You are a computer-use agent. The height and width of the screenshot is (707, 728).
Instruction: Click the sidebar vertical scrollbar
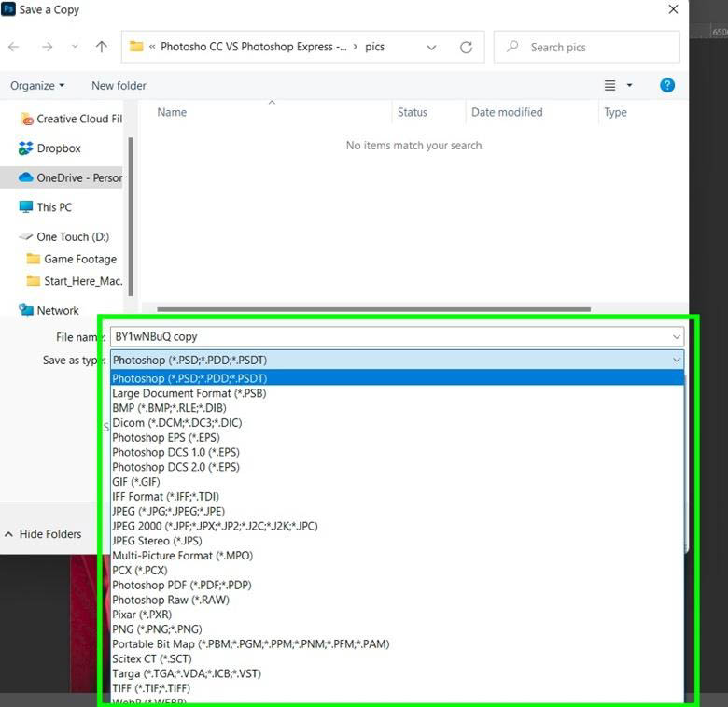coord(131,217)
